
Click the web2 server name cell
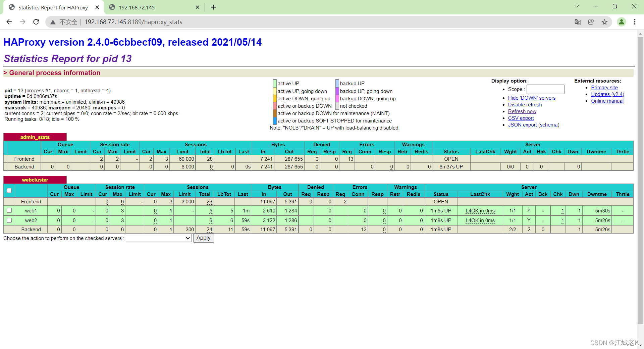pos(31,220)
